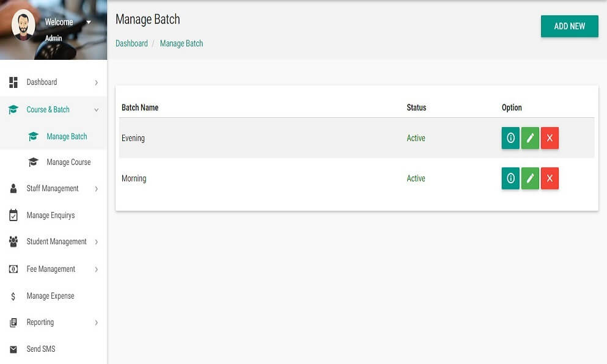Delete the Morning batch with red X
Screen dimensions: 607x364
550,178
